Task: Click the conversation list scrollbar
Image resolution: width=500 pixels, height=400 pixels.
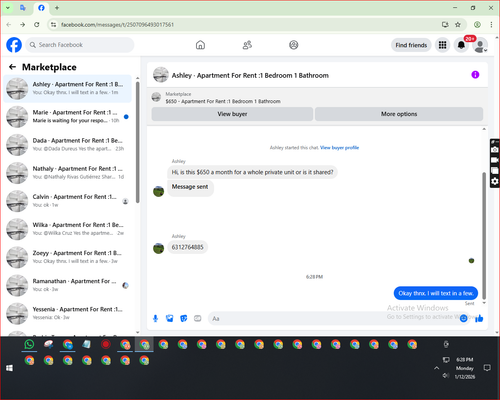Action: click(138, 142)
